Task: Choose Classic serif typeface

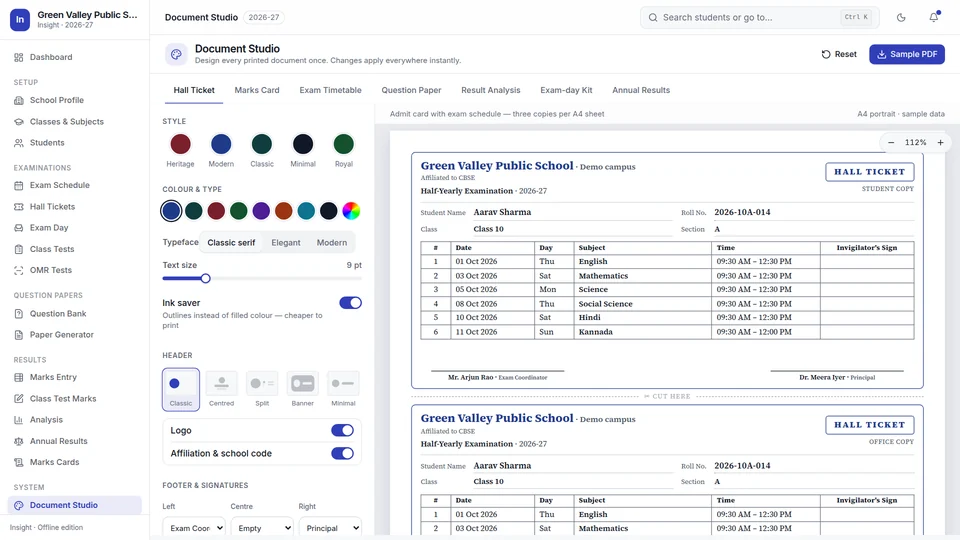Action: [231, 242]
